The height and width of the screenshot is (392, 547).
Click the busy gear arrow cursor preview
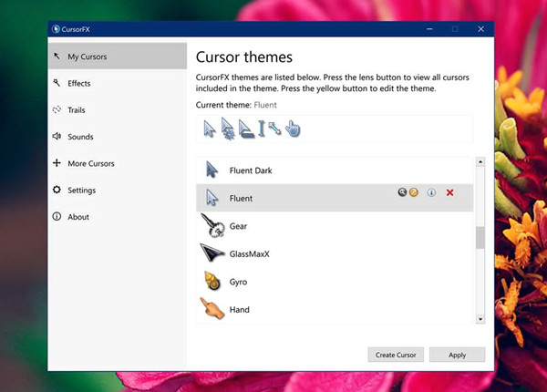[x=228, y=129]
